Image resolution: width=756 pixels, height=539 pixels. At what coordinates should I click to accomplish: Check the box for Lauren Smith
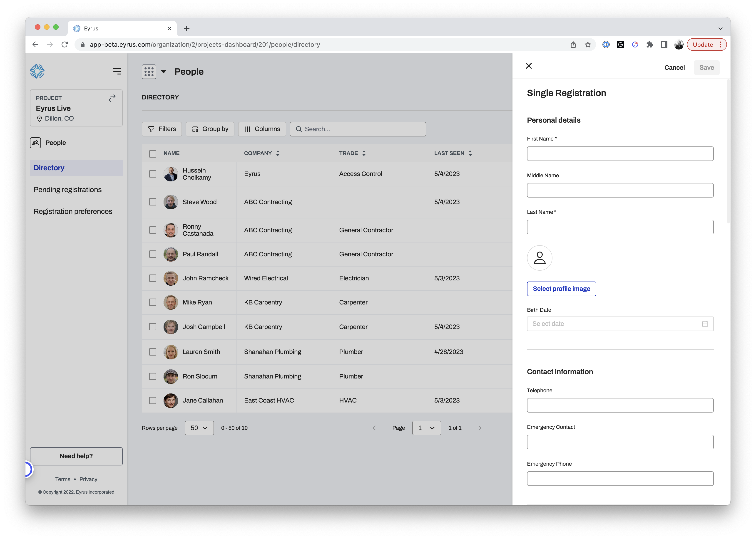[152, 352]
